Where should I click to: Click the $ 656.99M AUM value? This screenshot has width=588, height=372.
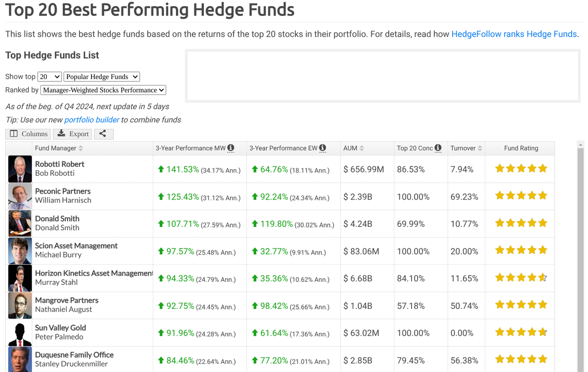click(x=364, y=169)
